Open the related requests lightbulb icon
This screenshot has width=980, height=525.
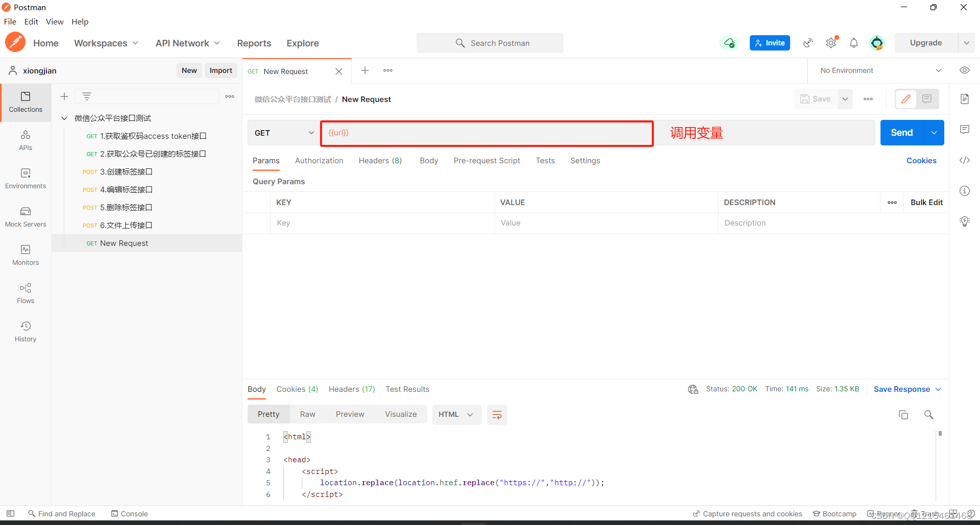[965, 221]
